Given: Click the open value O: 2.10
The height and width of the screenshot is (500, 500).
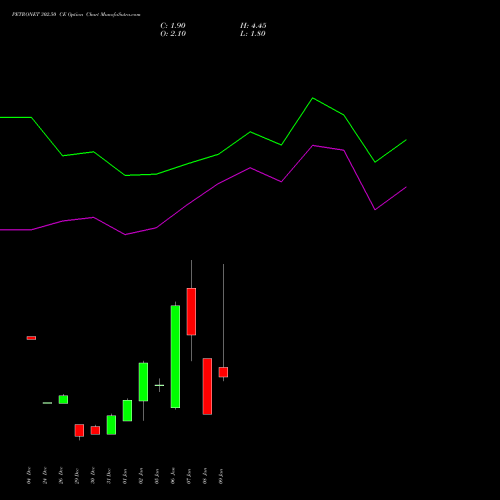Looking at the screenshot, I should [x=173, y=34].
